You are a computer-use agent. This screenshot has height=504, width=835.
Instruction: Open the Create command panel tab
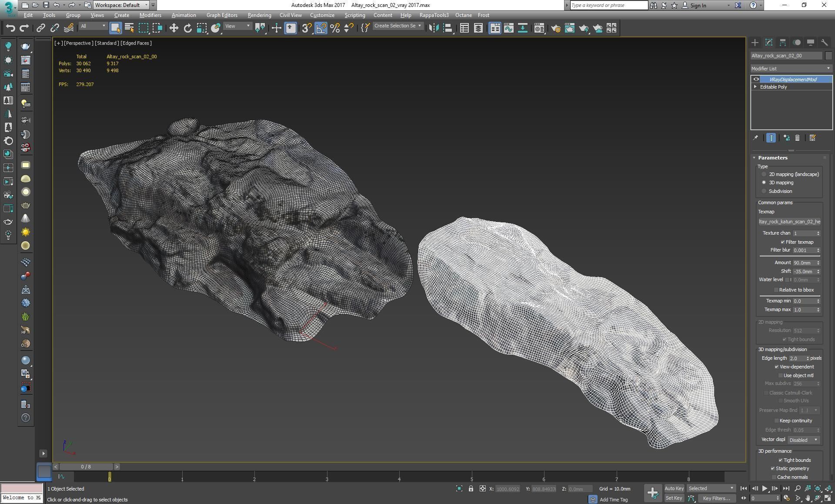click(755, 43)
